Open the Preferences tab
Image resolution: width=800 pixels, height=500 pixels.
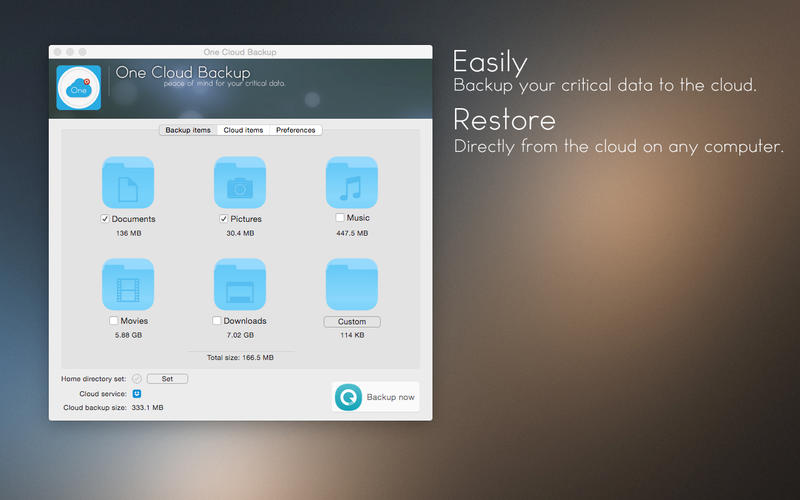[x=295, y=130]
